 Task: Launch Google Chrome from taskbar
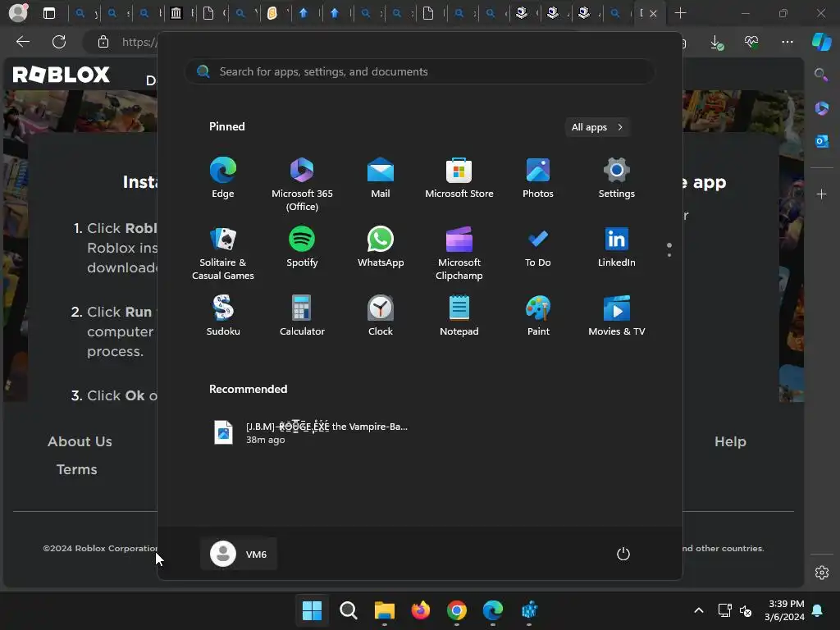(456, 609)
